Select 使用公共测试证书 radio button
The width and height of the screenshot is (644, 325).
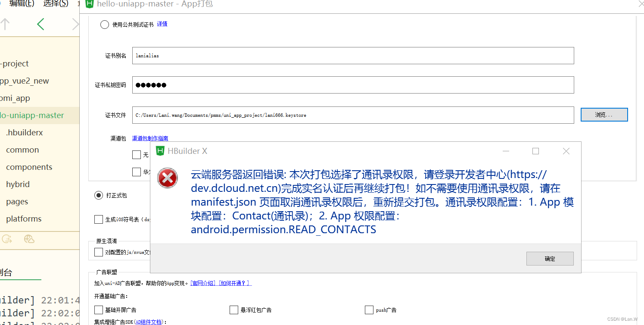(105, 25)
